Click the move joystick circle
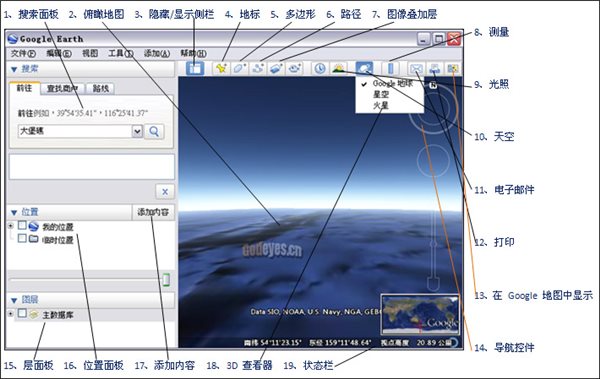The height and width of the screenshot is (379, 600). [x=433, y=161]
